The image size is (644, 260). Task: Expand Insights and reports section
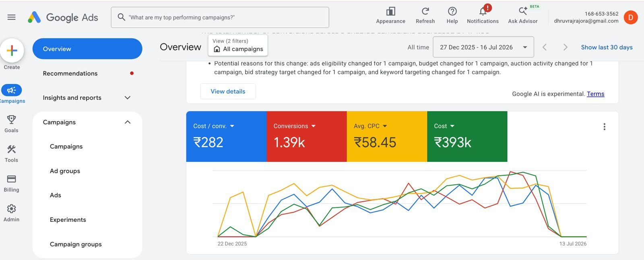click(x=87, y=98)
